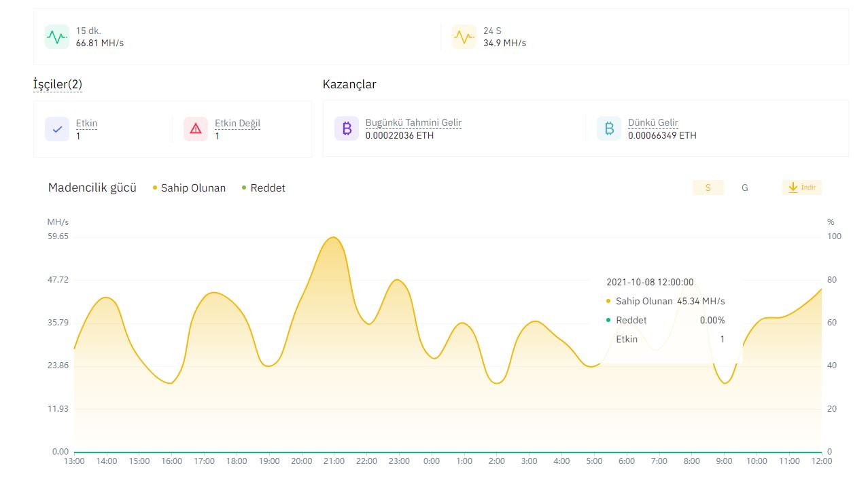Screen dimensions: 868x481
Task: Open the Etkin Değil workers label link
Action: pyautogui.click(x=238, y=124)
